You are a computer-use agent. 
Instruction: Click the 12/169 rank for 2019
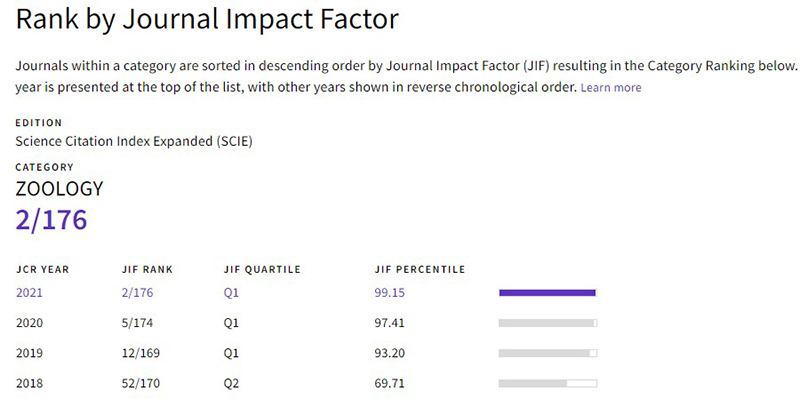142,353
